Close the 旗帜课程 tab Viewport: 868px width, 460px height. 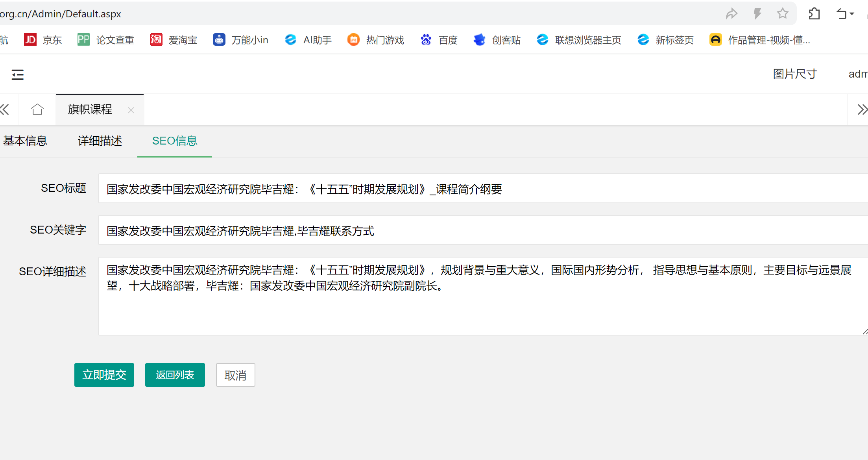click(x=131, y=110)
